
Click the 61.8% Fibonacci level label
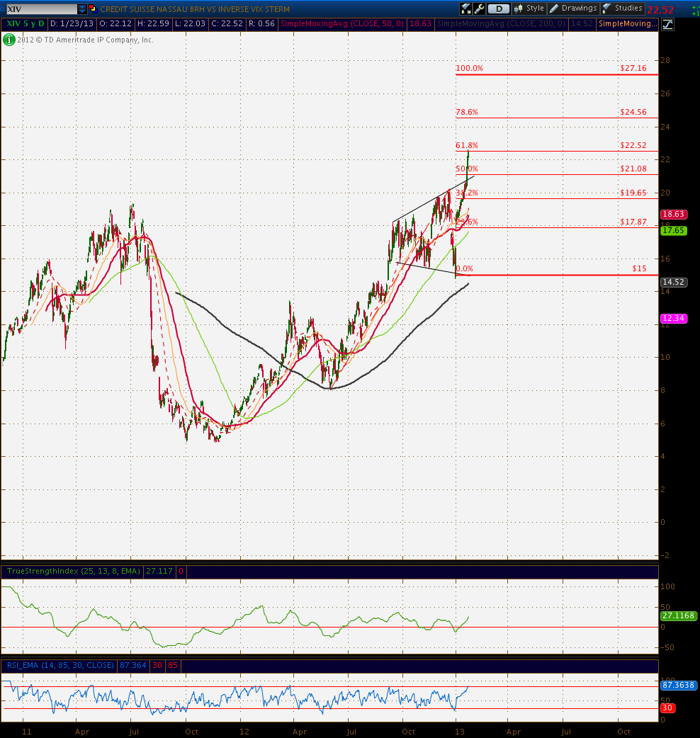(x=467, y=145)
